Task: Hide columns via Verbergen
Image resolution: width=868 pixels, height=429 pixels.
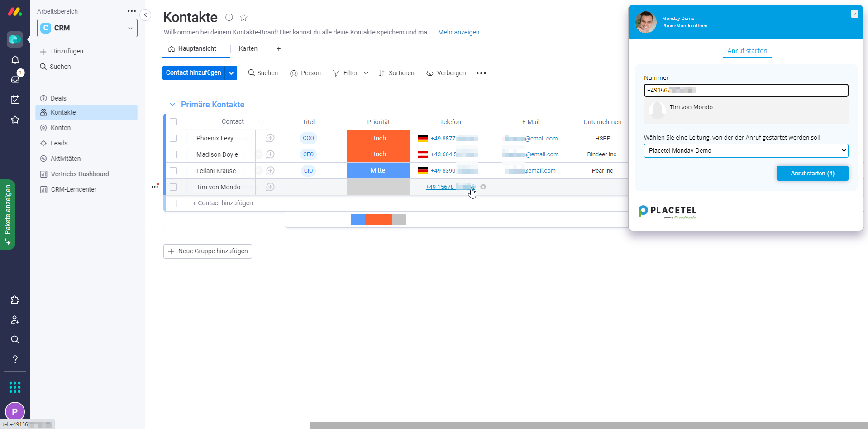Action: [446, 73]
